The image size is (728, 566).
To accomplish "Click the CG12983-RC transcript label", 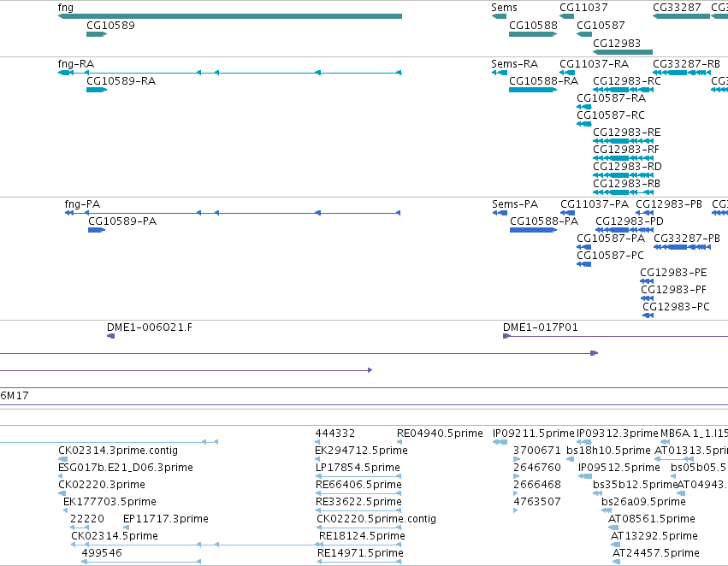I will (x=627, y=81).
